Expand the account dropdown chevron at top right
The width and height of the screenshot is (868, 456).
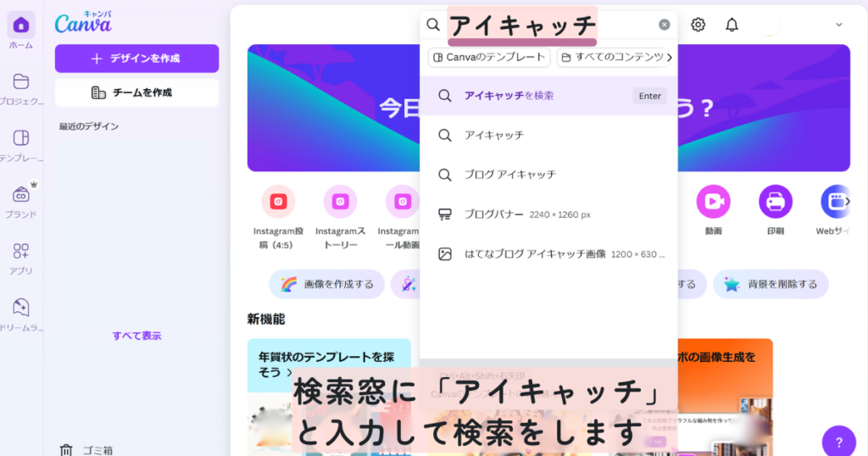[838, 25]
